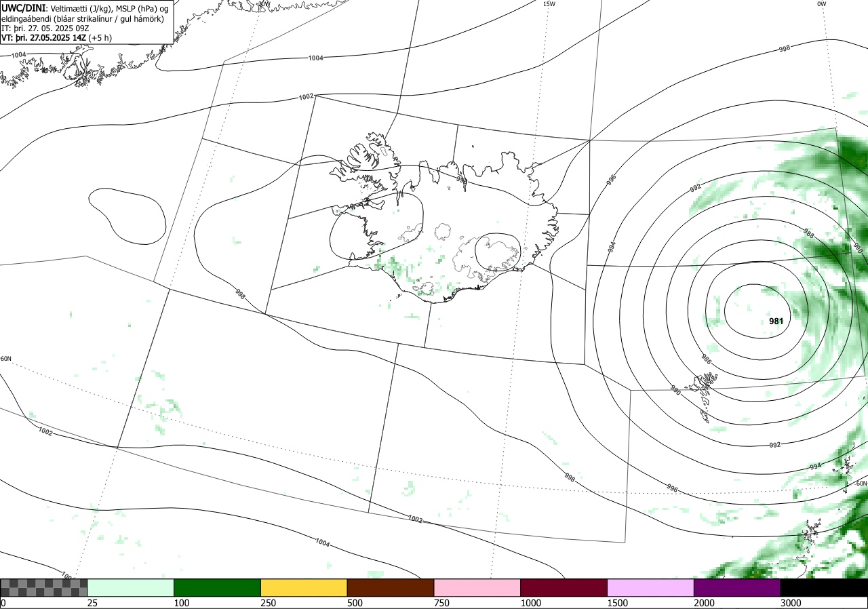The height and width of the screenshot is (609, 868).
Task: Click the checkered gray 0–25 legend swatch
Action: point(44,587)
